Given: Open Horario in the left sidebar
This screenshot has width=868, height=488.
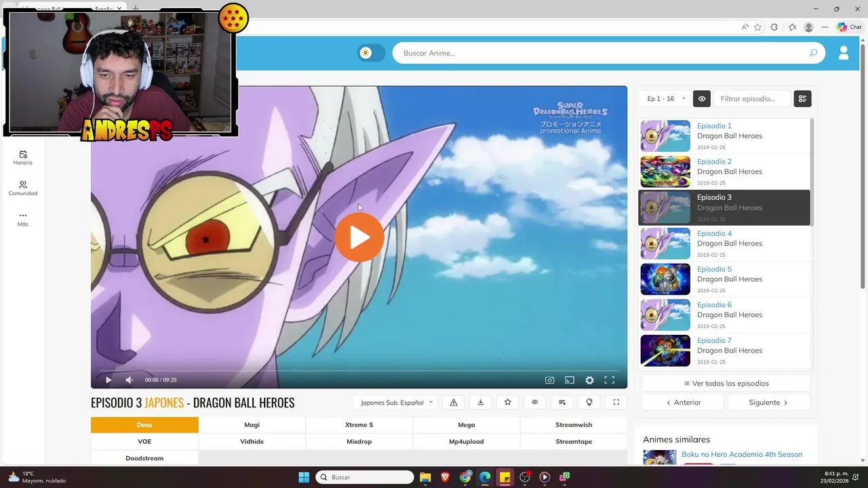Looking at the screenshot, I should point(23,158).
